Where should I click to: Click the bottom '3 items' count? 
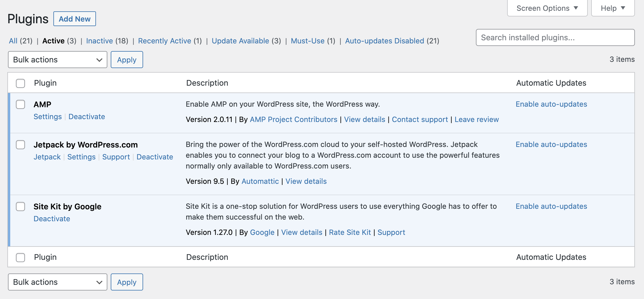(x=622, y=282)
